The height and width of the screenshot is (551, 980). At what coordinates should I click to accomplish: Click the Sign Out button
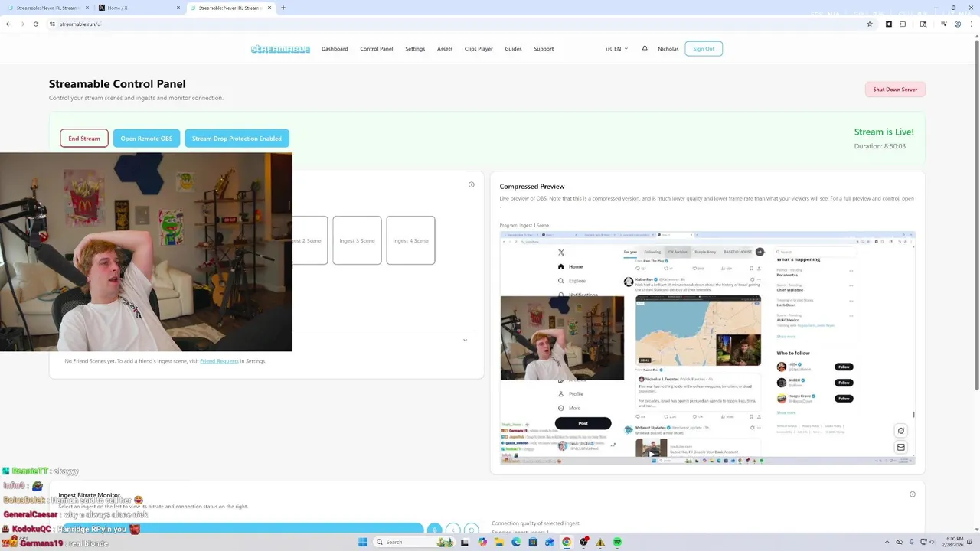pyautogui.click(x=704, y=49)
